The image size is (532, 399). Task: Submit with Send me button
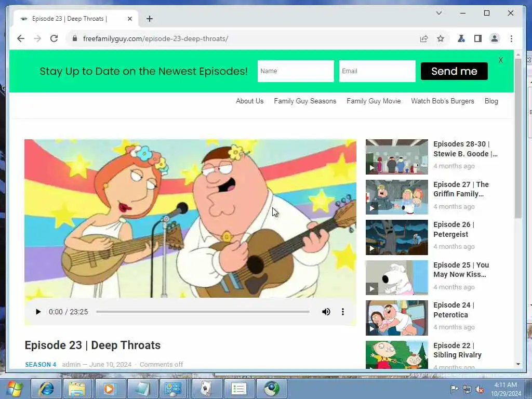(454, 71)
